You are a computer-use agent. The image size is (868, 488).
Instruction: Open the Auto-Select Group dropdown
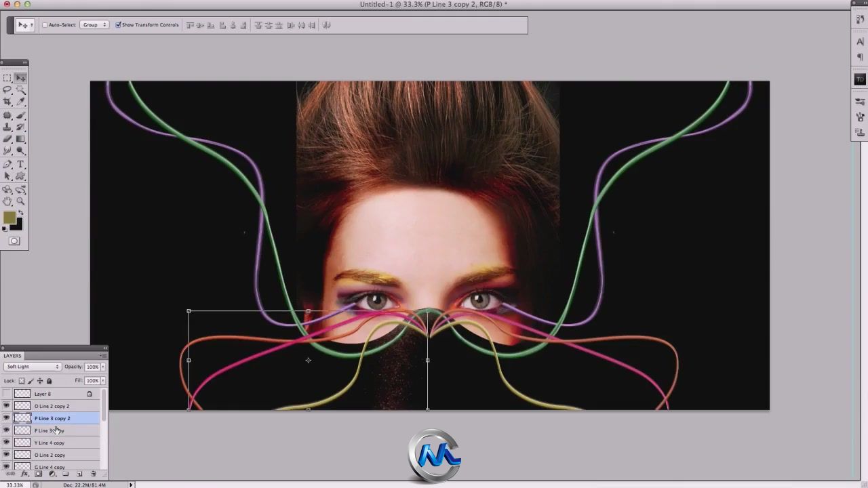[94, 25]
